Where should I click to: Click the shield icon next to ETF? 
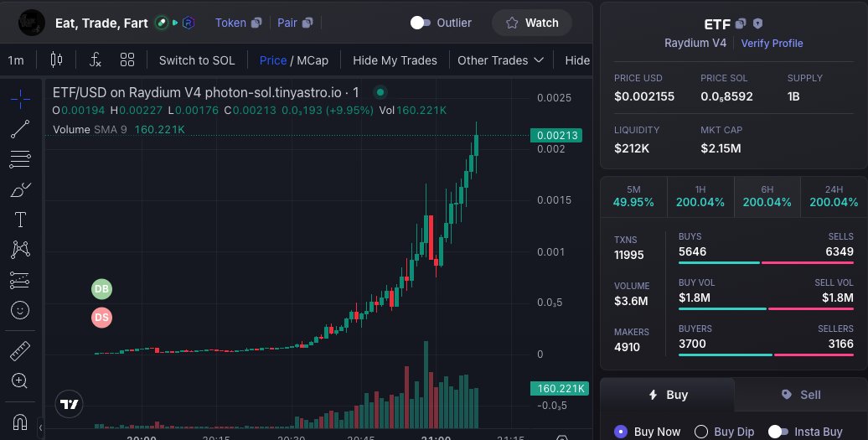click(758, 23)
